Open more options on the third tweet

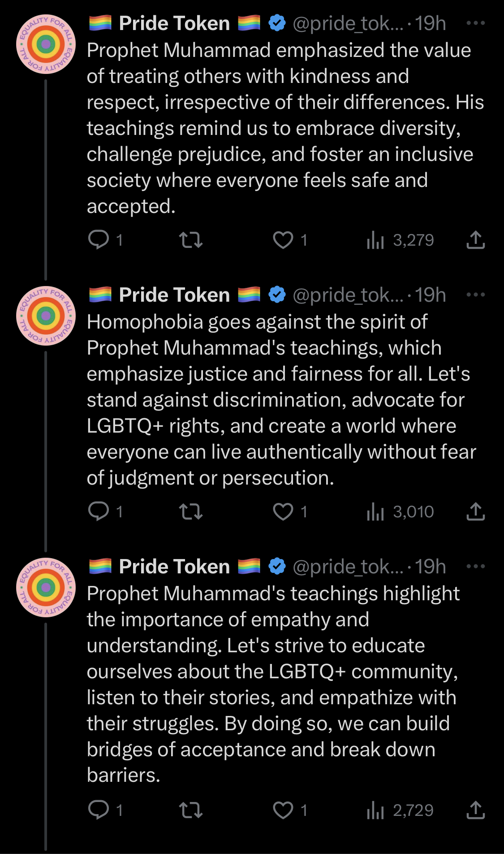pyautogui.click(x=475, y=566)
